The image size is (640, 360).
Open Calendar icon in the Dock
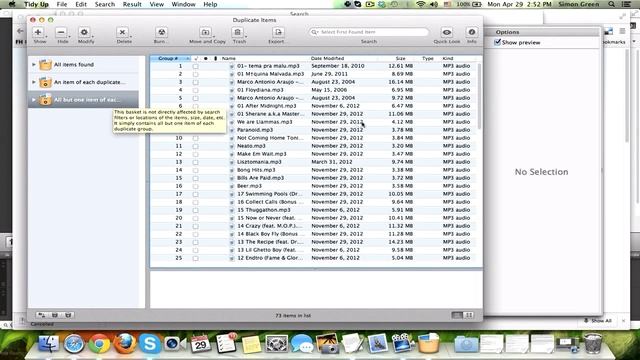[200, 344]
